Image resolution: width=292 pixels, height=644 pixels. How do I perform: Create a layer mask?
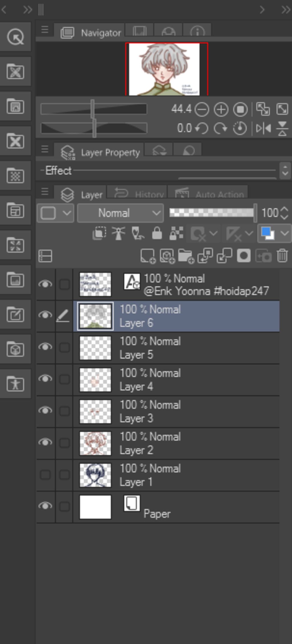(x=244, y=256)
